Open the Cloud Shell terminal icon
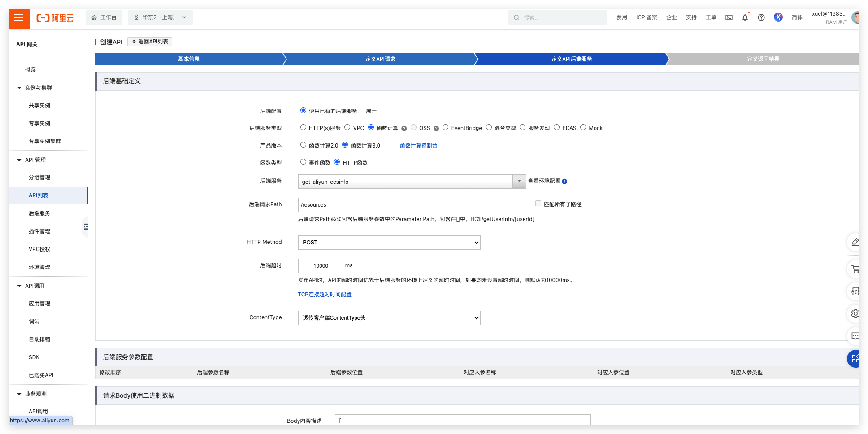Viewport: 868px width, 434px height. coord(729,17)
